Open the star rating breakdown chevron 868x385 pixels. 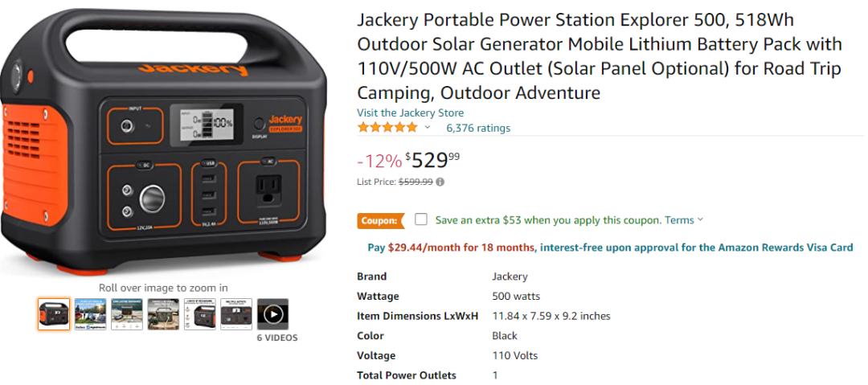click(x=428, y=128)
